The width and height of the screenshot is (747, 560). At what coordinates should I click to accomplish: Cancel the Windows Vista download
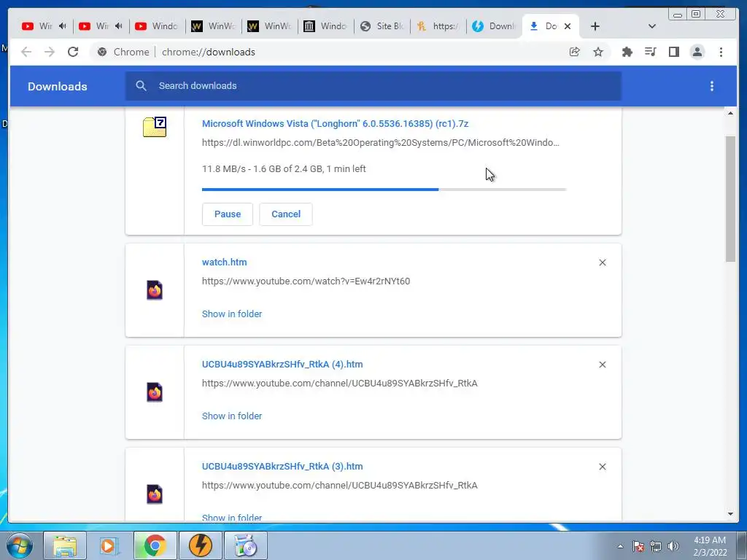286,214
